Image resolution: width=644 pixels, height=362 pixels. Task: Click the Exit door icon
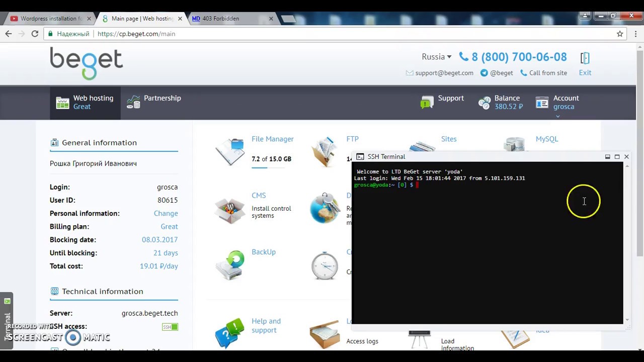pyautogui.click(x=585, y=58)
